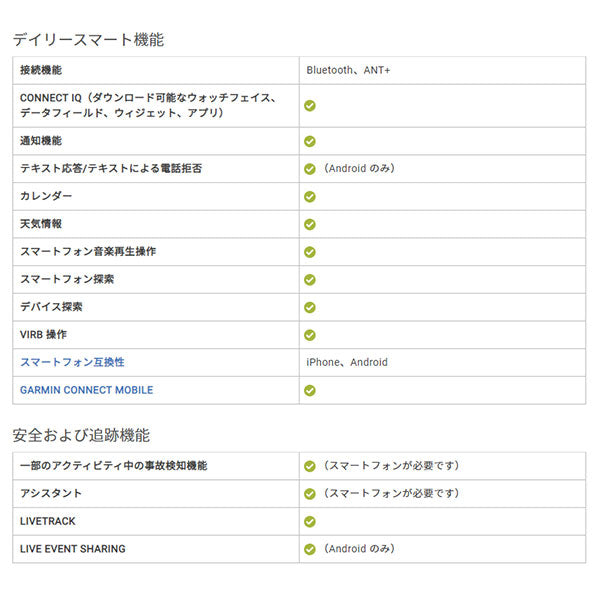The width and height of the screenshot is (600, 600).
Task: Click the GARMIN CONNECT MOBILE row checkmark
Action: click(310, 390)
